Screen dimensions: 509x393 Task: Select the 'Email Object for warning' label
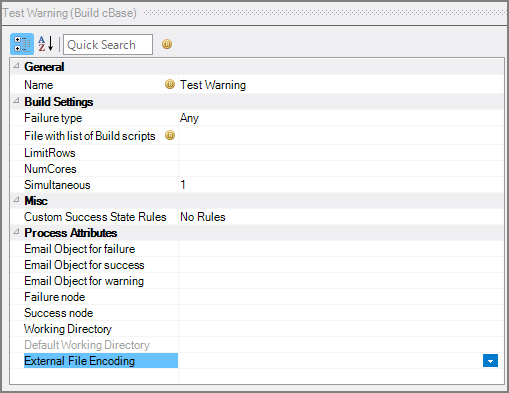click(84, 281)
